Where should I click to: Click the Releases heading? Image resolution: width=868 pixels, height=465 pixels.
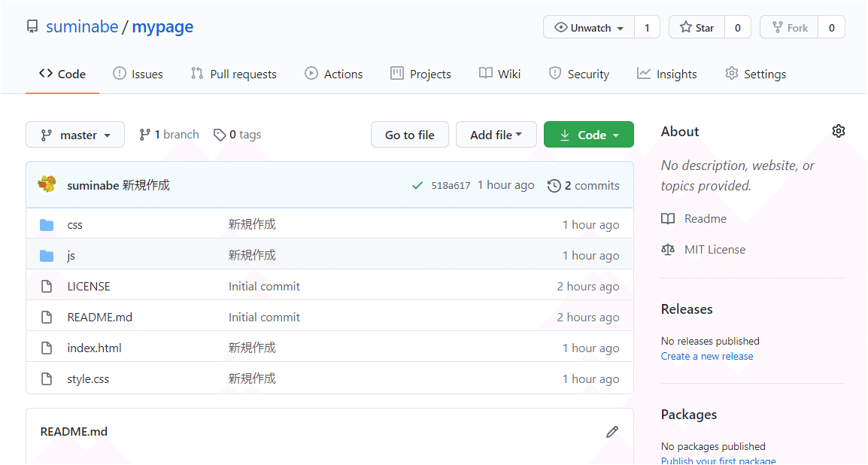pos(687,309)
